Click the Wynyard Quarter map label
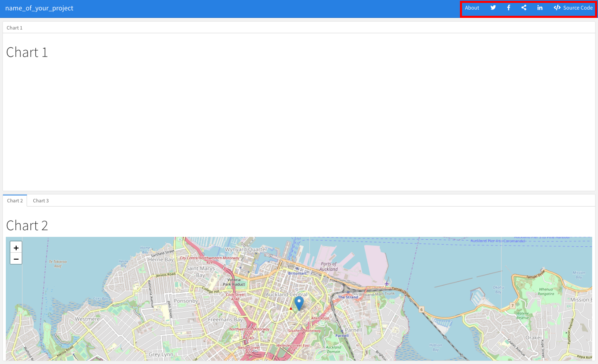 [x=246, y=249]
